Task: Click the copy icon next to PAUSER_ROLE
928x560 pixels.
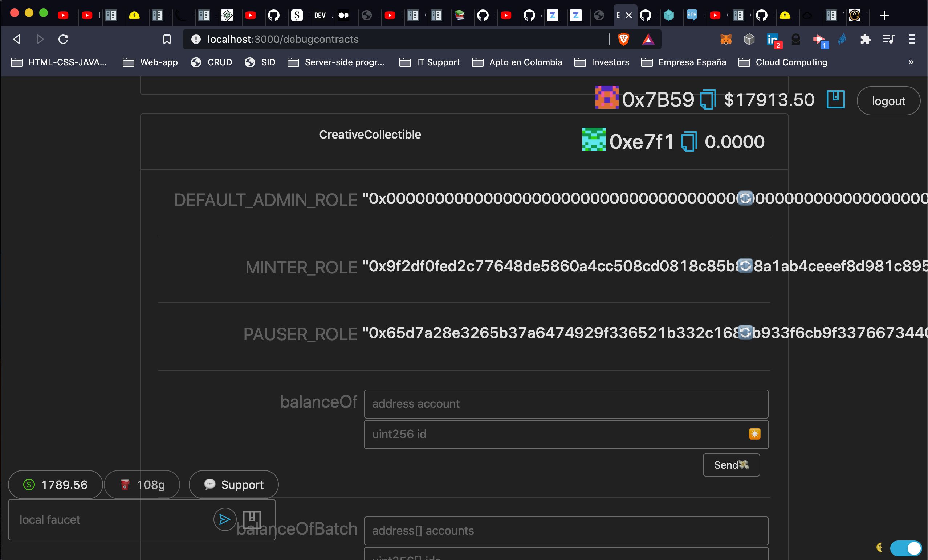Action: tap(744, 332)
